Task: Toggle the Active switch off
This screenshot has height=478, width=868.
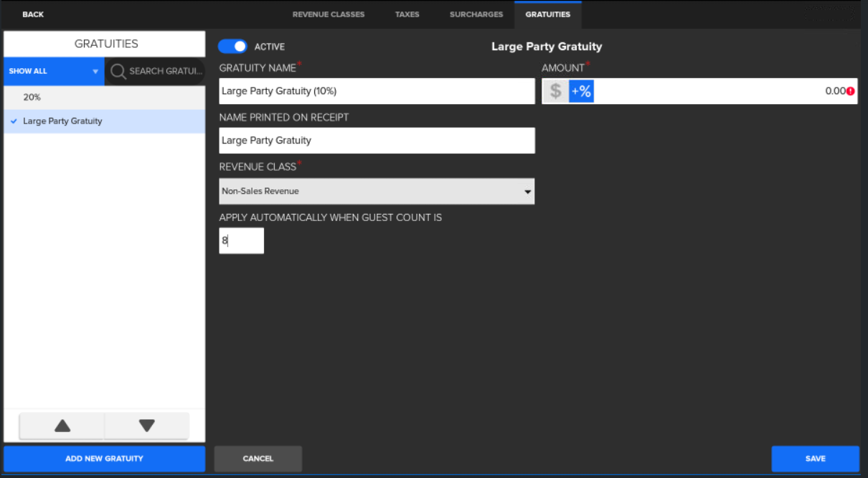Action: pos(232,47)
